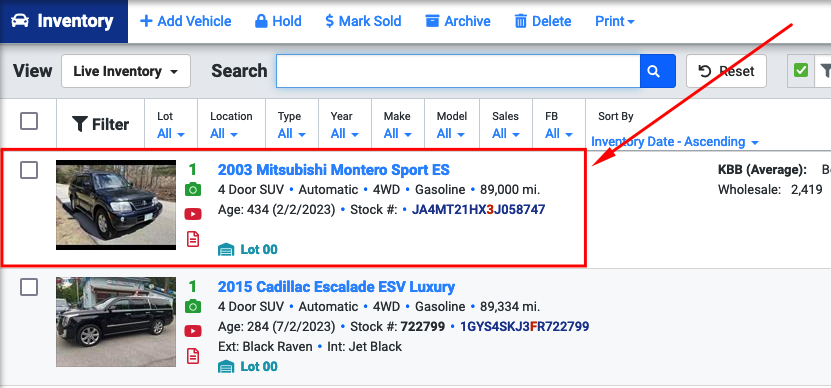Open the Montero's red video icon
The height and width of the screenshot is (388, 831).
[193, 214]
